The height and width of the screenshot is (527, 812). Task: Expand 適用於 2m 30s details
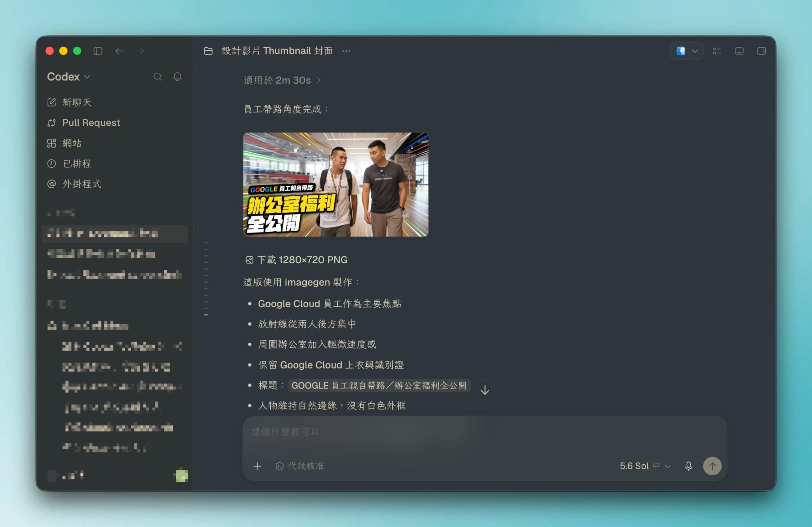(282, 80)
